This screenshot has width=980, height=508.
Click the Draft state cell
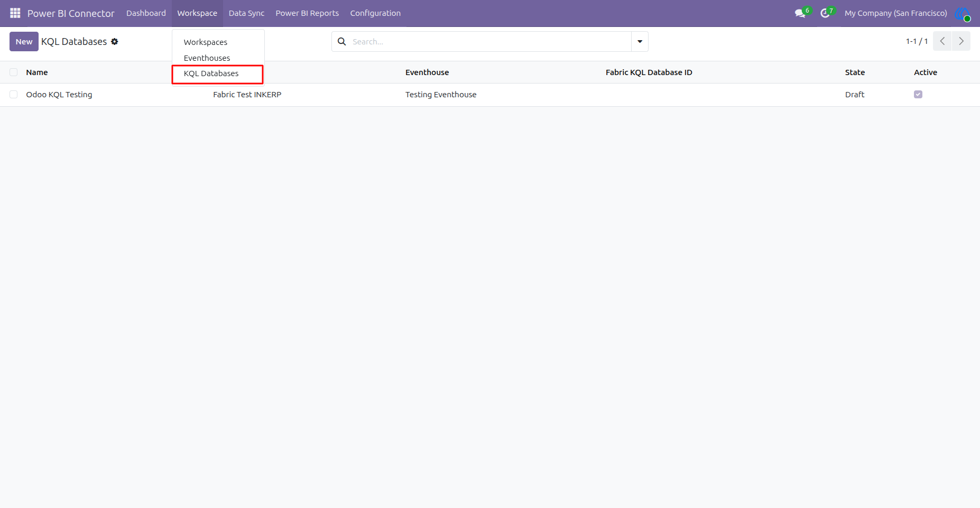click(x=855, y=95)
